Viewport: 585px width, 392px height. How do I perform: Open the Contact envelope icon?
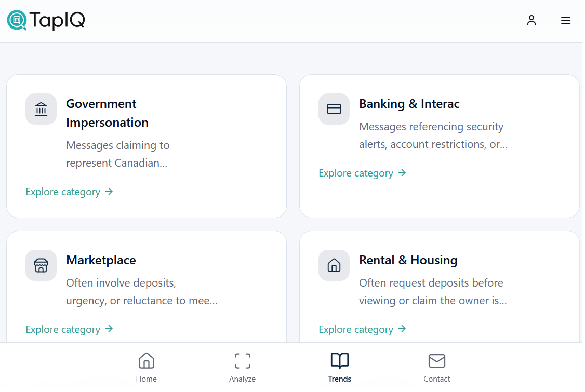[437, 360]
